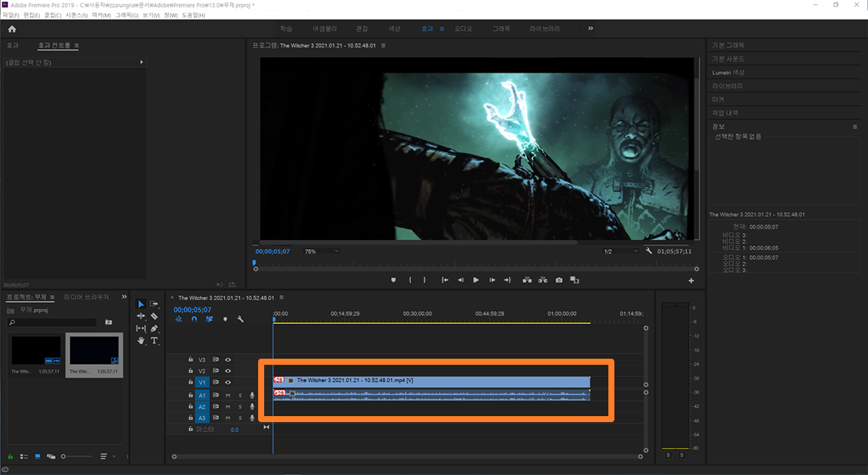
Task: Go to In point
Action: point(445,280)
